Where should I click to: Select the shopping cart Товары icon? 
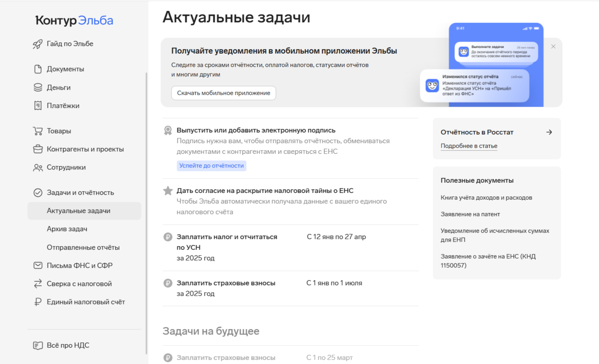coord(38,131)
